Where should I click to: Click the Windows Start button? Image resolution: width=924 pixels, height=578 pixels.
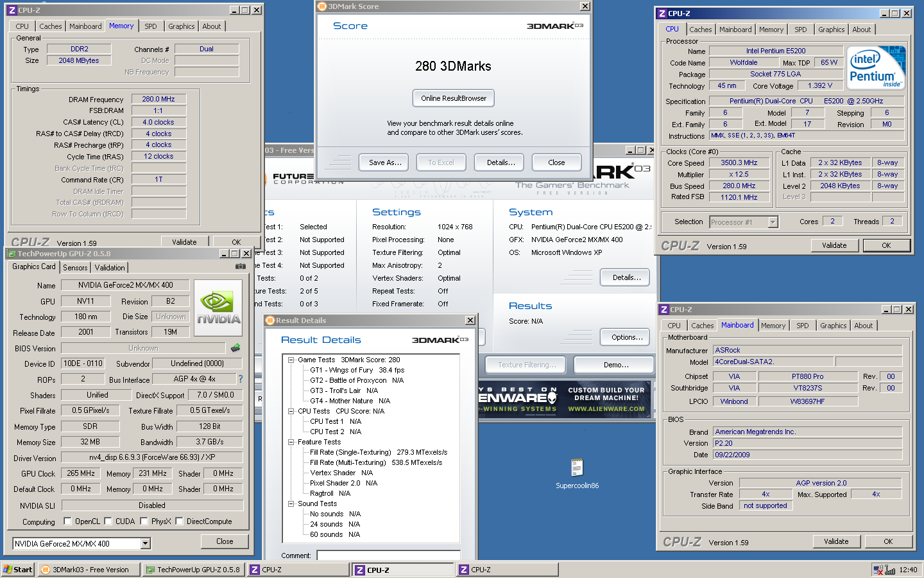click(x=17, y=570)
